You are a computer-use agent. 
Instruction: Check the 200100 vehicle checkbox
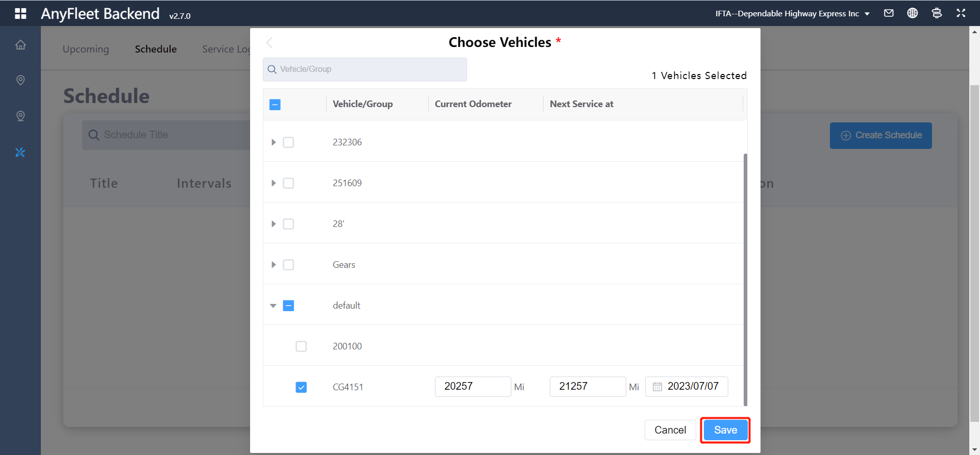click(301, 346)
